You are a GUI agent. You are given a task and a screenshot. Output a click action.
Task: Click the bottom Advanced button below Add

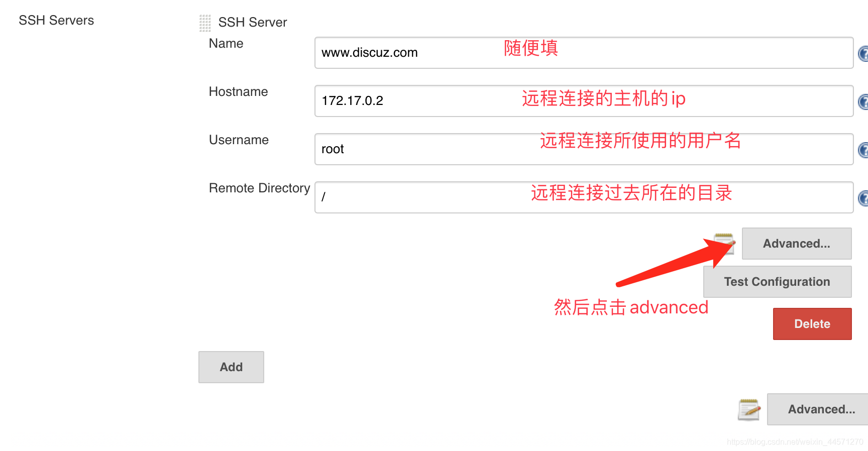(818, 409)
